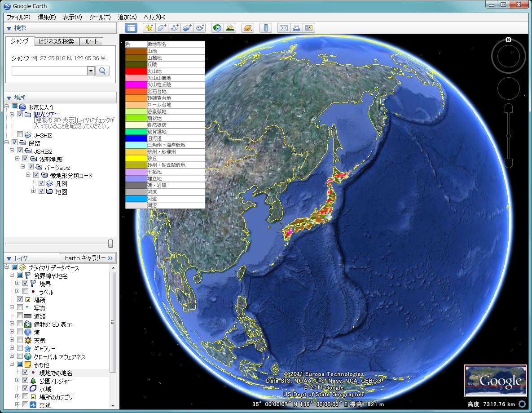
Task: Record a tour with camera icon
Action: [x=200, y=28]
